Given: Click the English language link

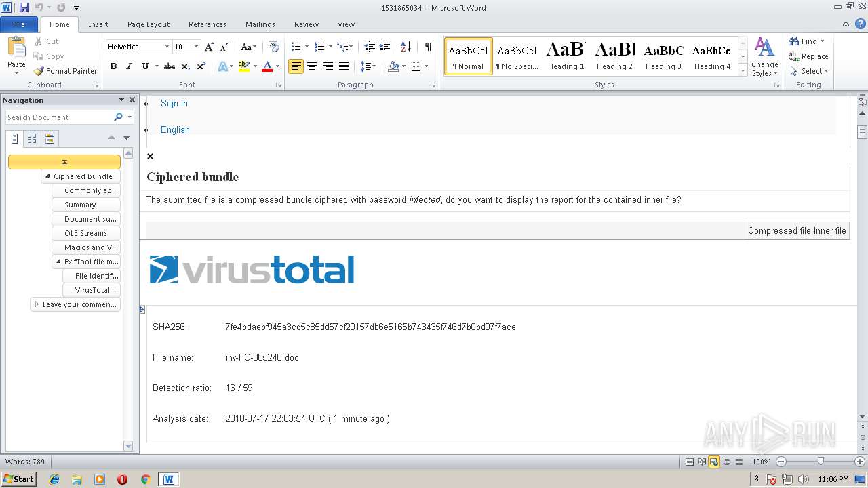Looking at the screenshot, I should [x=175, y=129].
